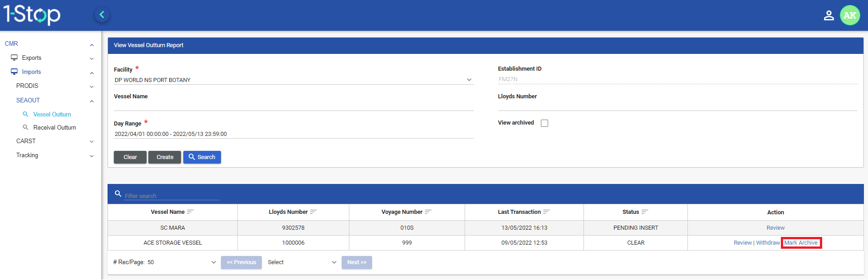Click Lloyds number 9302578 cell
This screenshot has width=868, height=280.
pyautogui.click(x=293, y=228)
